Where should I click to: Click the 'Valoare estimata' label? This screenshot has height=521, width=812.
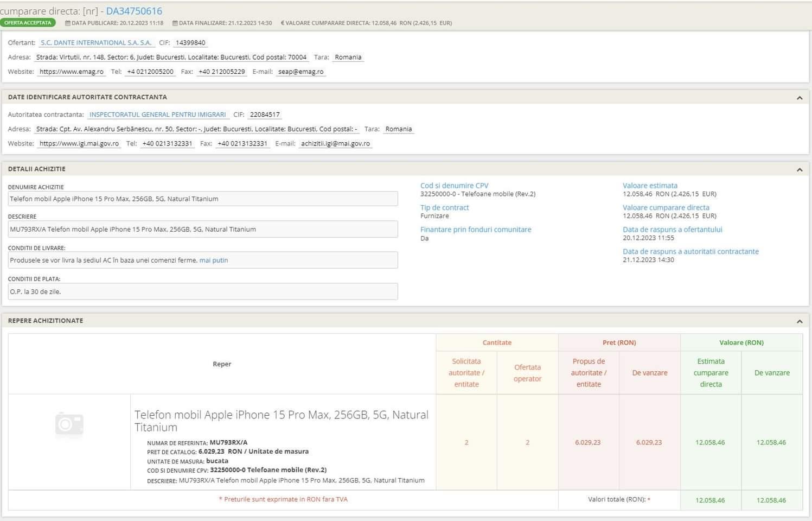click(650, 186)
